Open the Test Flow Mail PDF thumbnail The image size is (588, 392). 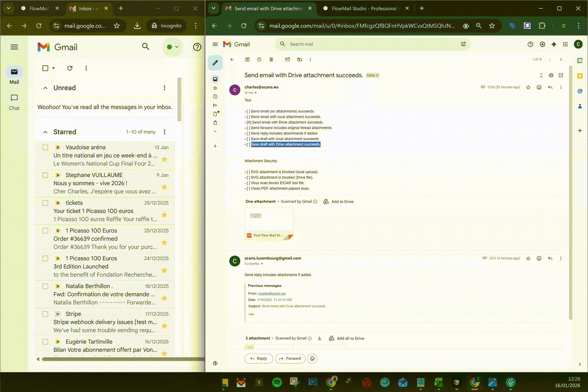[269, 224]
